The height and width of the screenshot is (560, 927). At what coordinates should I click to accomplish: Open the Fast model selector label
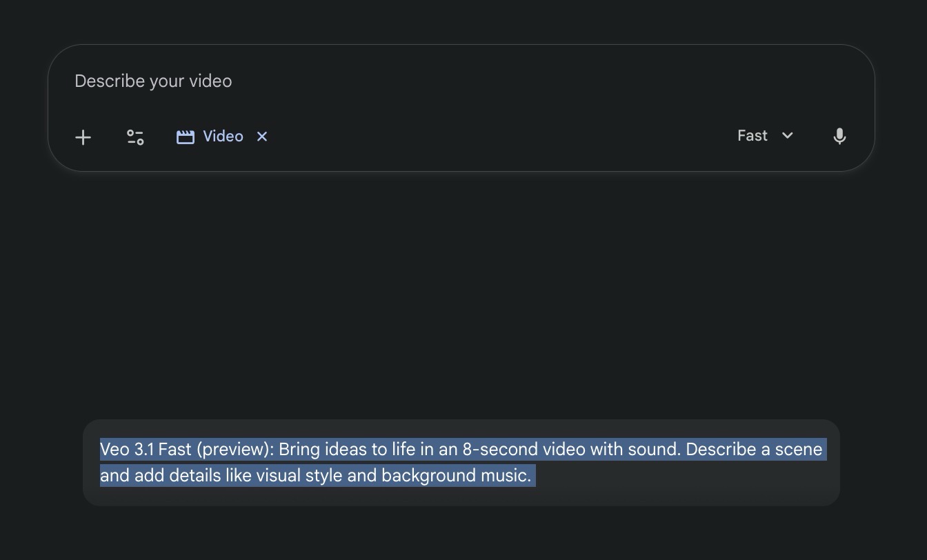tap(752, 136)
